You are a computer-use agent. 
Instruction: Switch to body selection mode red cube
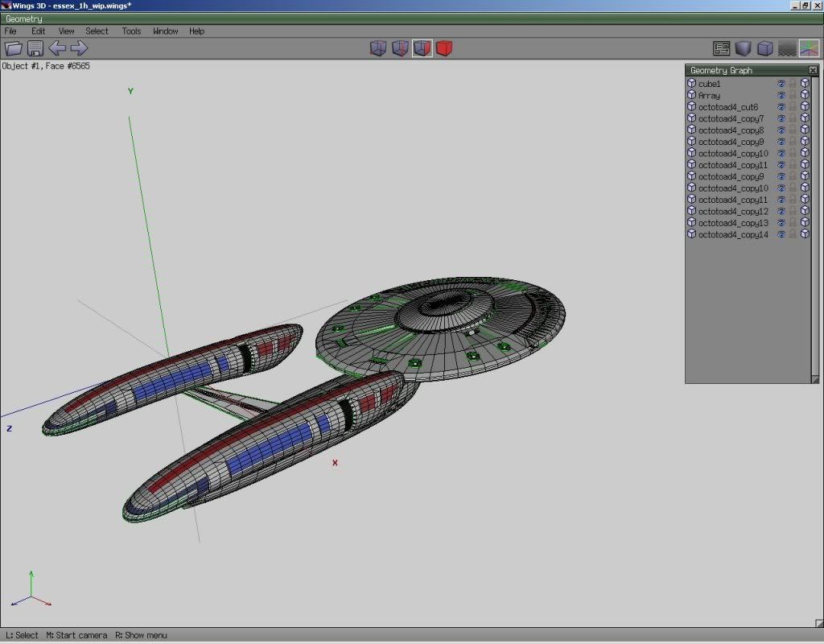444,48
